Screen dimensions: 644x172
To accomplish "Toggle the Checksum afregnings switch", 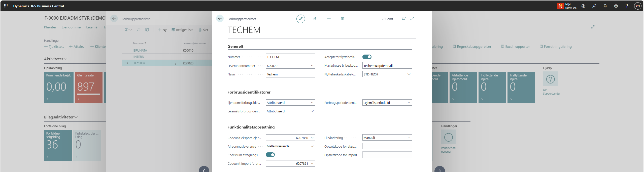I will tap(270, 155).
